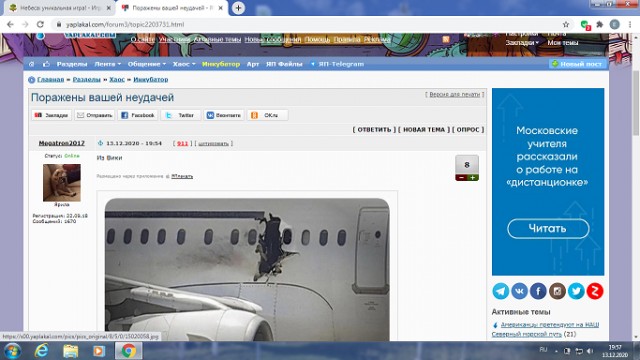Open the Разделы menu item
This screenshot has height=360, width=640.
click(x=72, y=64)
